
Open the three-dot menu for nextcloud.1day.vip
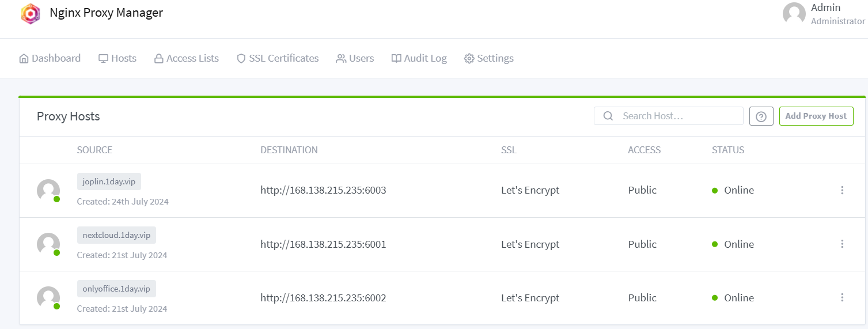click(842, 244)
